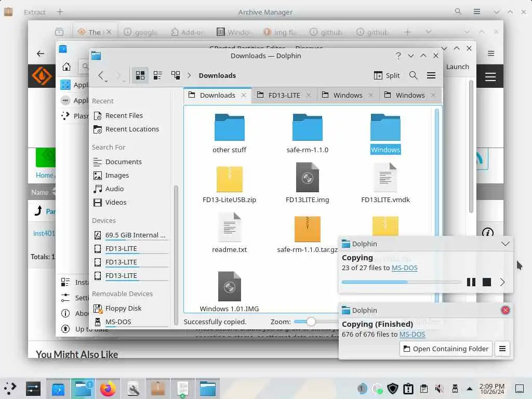The height and width of the screenshot is (399, 532).
Task: Close the FD13-LITE tab
Action: (x=308, y=96)
